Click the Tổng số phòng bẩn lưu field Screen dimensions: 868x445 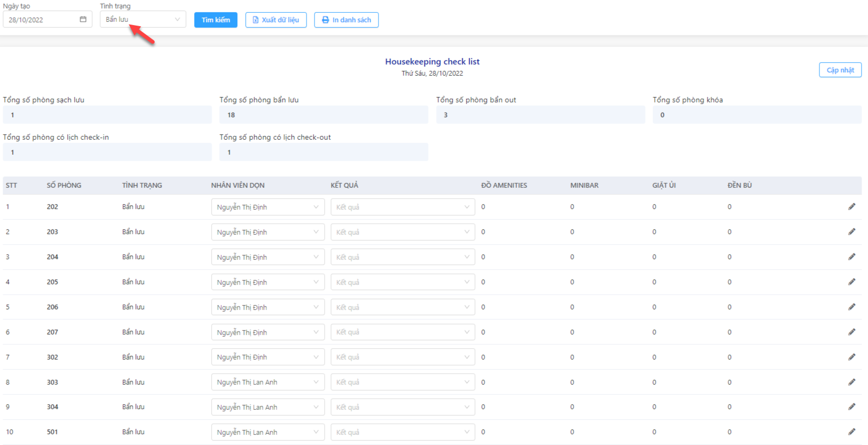[324, 115]
